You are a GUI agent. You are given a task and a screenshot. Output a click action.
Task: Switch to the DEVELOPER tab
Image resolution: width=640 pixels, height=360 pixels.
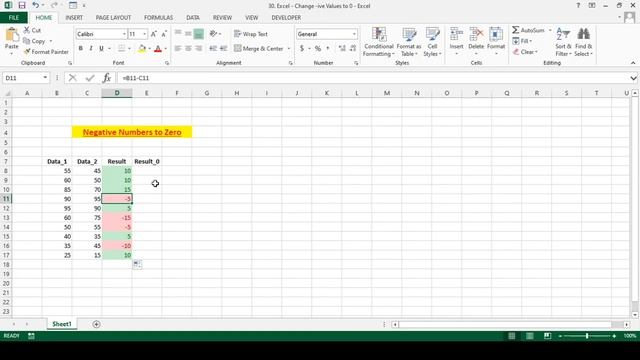(x=286, y=18)
